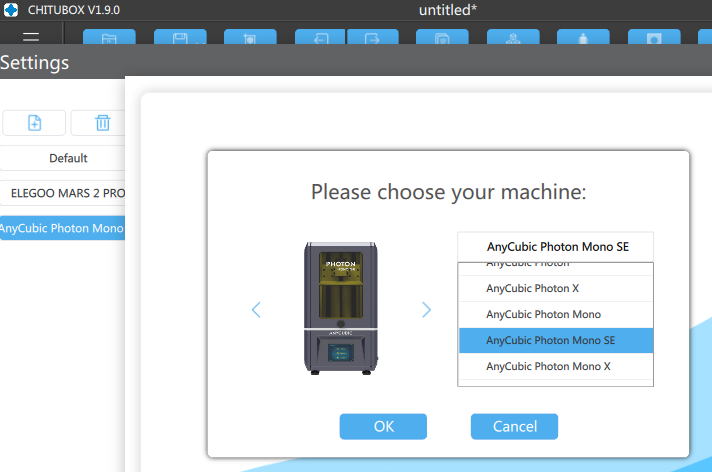Open the hamburger main menu
This screenshot has width=712, height=472.
tap(31, 37)
